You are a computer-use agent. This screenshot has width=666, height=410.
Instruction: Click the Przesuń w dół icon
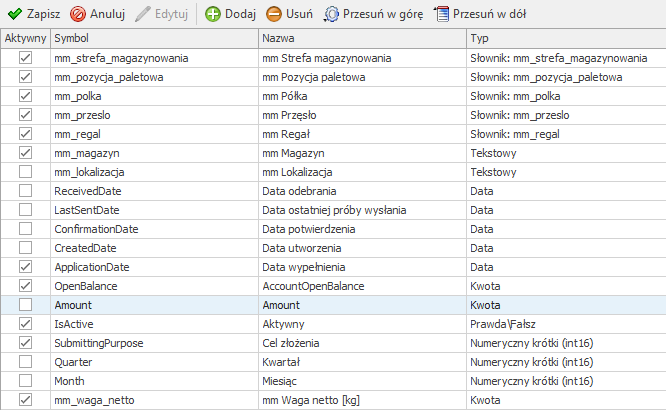[x=442, y=14]
